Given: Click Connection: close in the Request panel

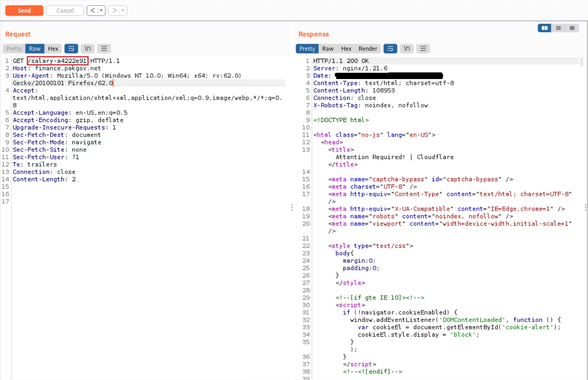Looking at the screenshot, I should pos(44,172).
